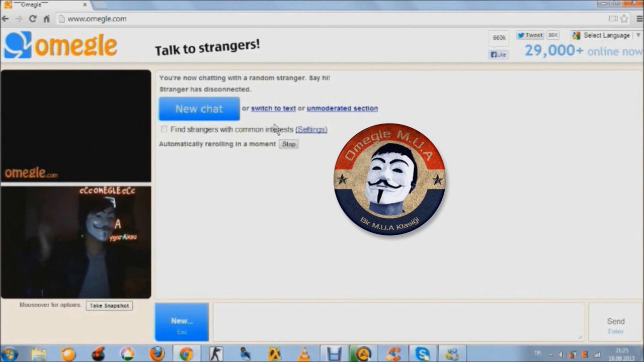Focus the chat message text box
Image resolution: width=644 pixels, height=362 pixels.
[398, 322]
